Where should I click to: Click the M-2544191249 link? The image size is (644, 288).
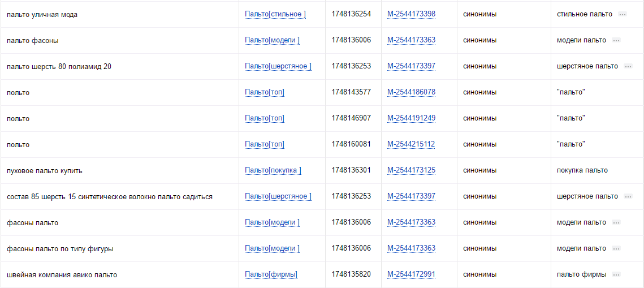pyautogui.click(x=411, y=118)
